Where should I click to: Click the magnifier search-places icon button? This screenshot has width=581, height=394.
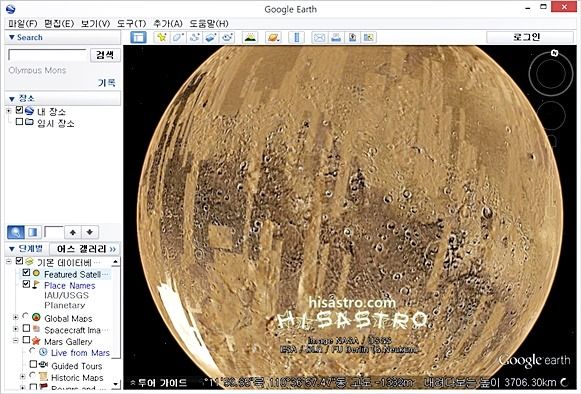tap(16, 232)
